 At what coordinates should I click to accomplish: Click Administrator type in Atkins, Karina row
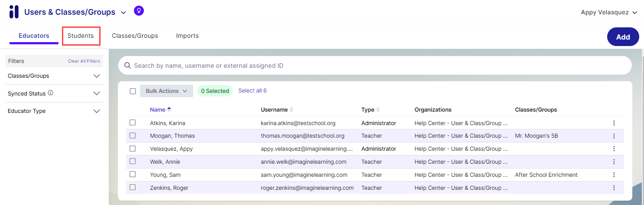(x=379, y=123)
